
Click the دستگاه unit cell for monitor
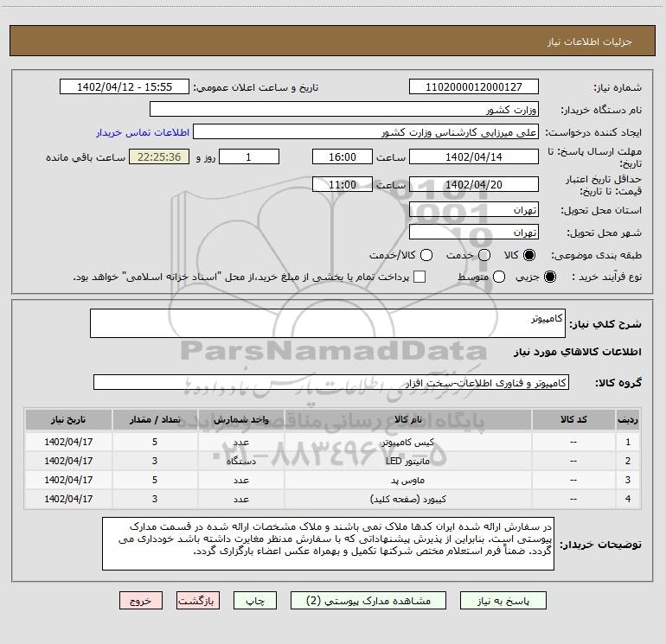(240, 461)
